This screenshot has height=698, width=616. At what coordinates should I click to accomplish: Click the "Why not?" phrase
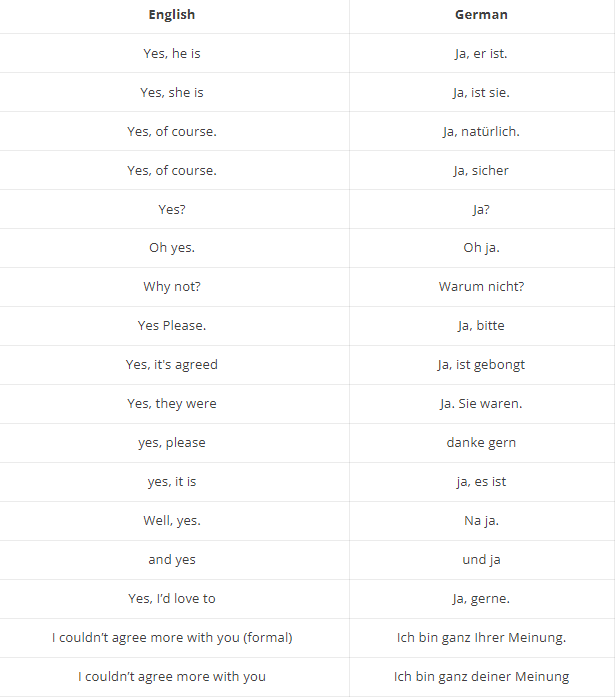point(172,287)
